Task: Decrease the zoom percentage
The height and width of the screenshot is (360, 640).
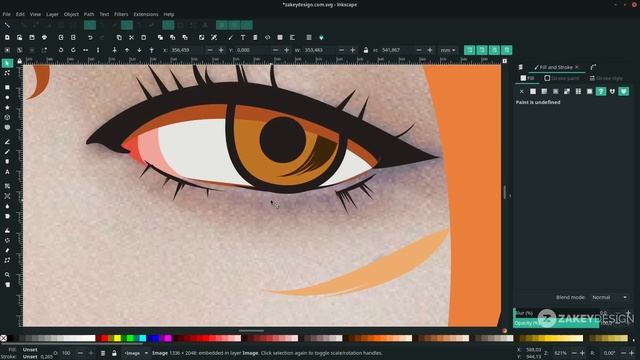Action: (x=573, y=353)
